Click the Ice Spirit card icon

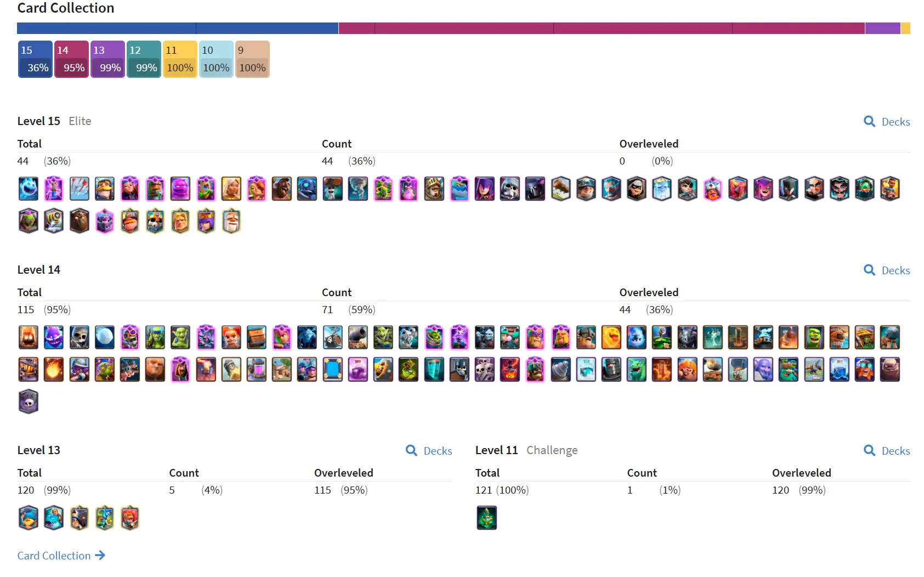tap(29, 189)
